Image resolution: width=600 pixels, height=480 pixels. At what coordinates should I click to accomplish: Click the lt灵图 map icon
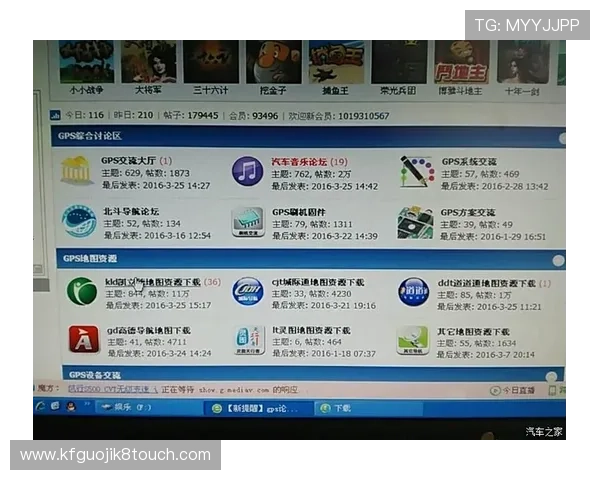pyautogui.click(x=249, y=340)
